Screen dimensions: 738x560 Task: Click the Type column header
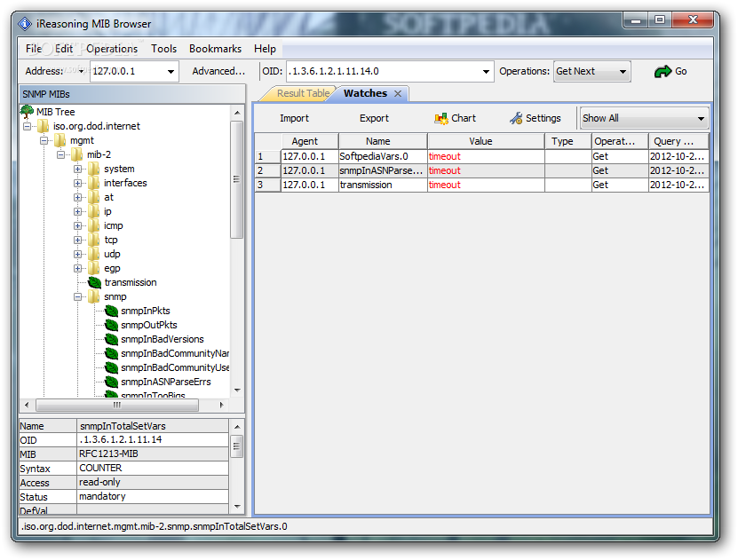tap(568, 141)
